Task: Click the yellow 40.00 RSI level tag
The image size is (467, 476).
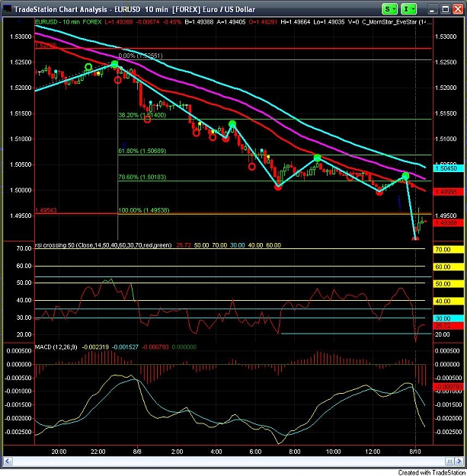Action: coord(448,301)
